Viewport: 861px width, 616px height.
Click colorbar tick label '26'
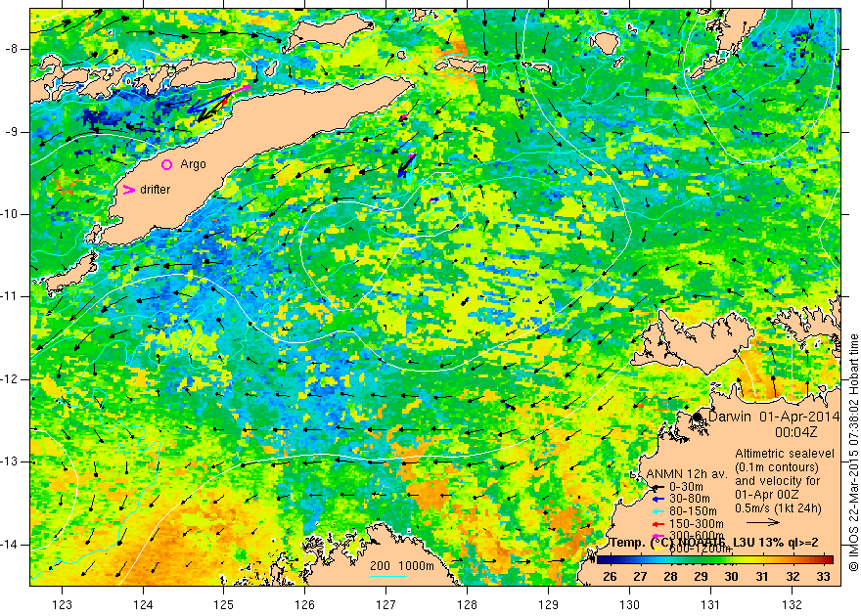(x=610, y=577)
